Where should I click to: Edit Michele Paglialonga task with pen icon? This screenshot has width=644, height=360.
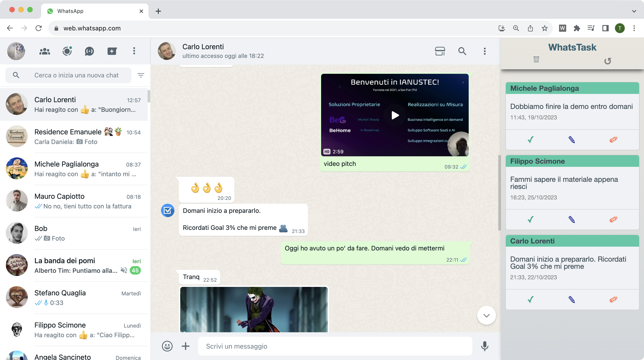pyautogui.click(x=572, y=140)
